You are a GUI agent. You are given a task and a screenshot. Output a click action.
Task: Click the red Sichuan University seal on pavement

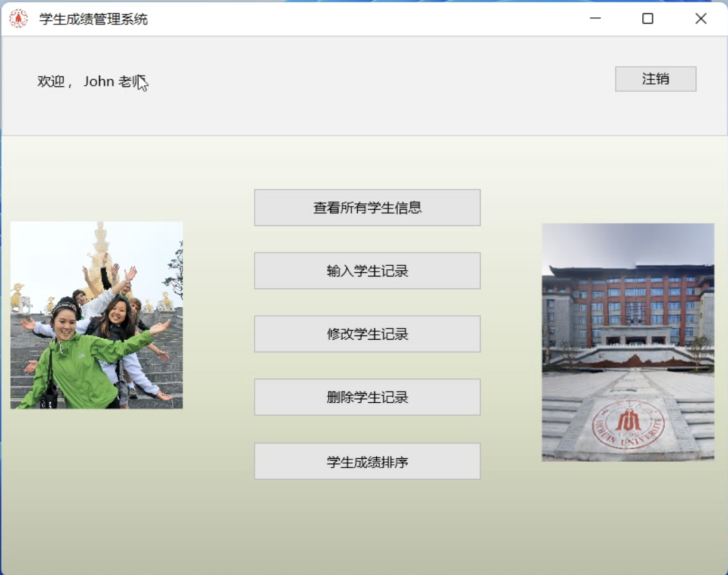coord(628,424)
